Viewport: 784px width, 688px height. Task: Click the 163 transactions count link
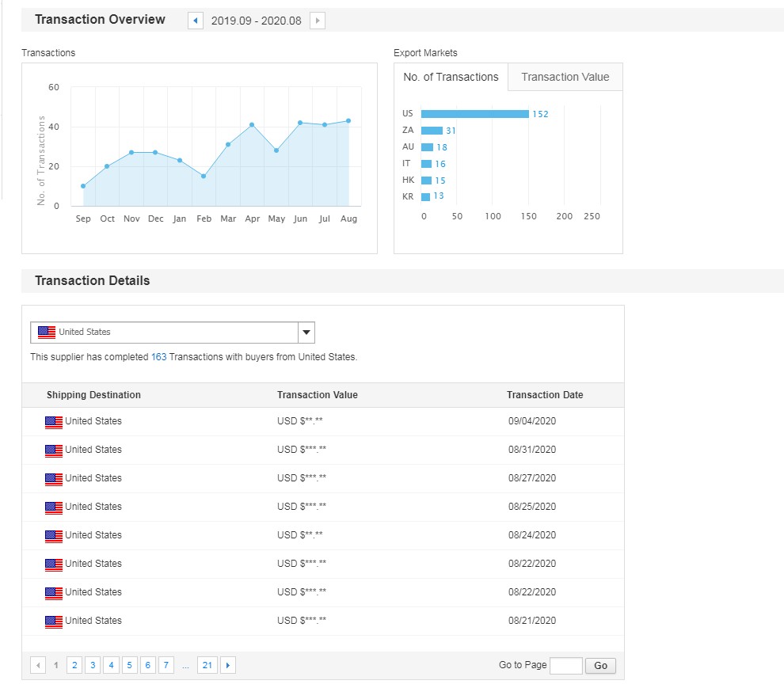158,357
